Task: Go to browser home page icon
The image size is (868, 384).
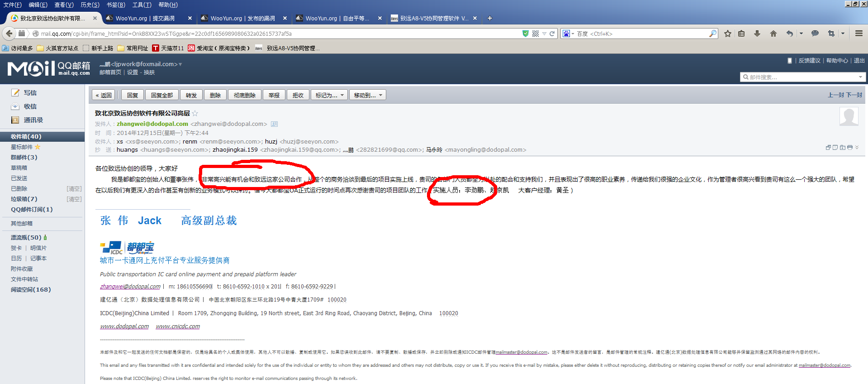Action: pyautogui.click(x=773, y=34)
